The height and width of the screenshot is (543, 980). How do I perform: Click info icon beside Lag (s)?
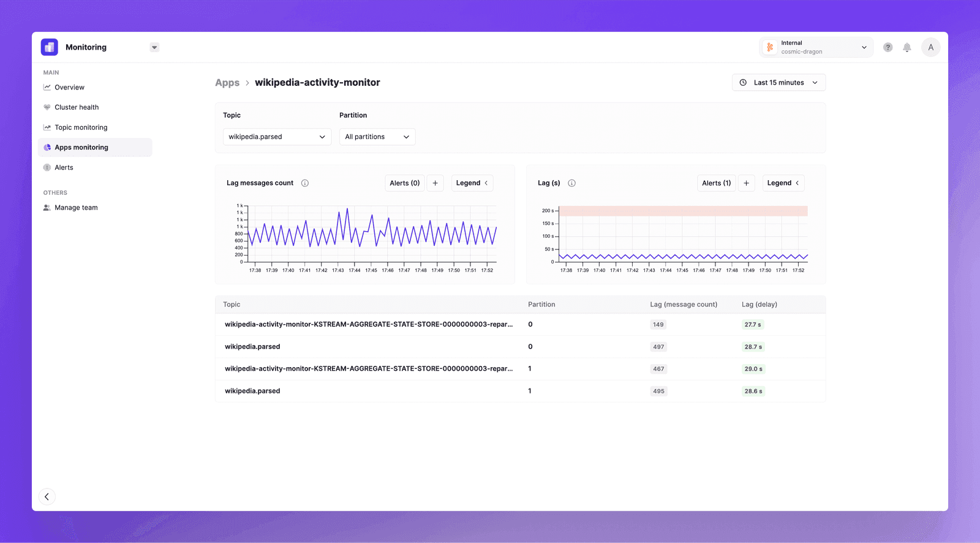[571, 183]
